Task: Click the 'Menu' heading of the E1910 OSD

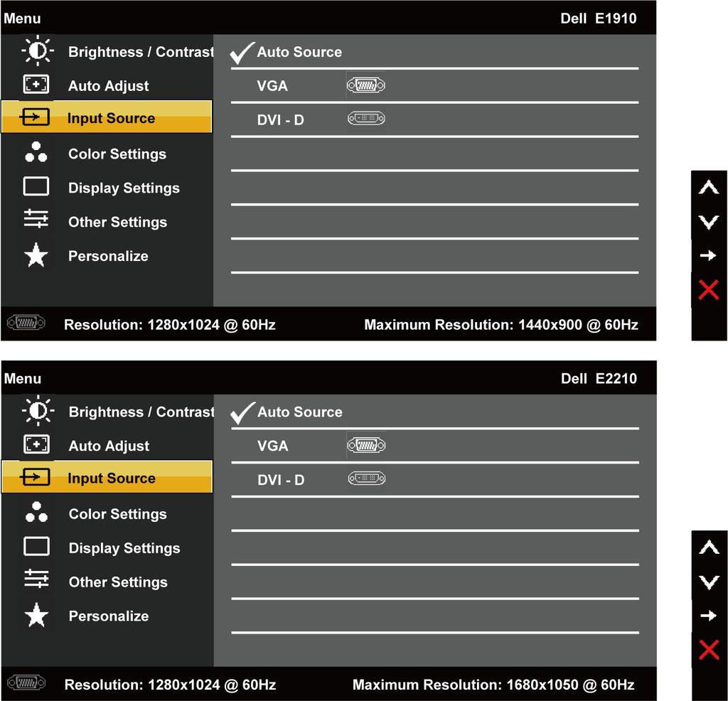Action: 22,18
